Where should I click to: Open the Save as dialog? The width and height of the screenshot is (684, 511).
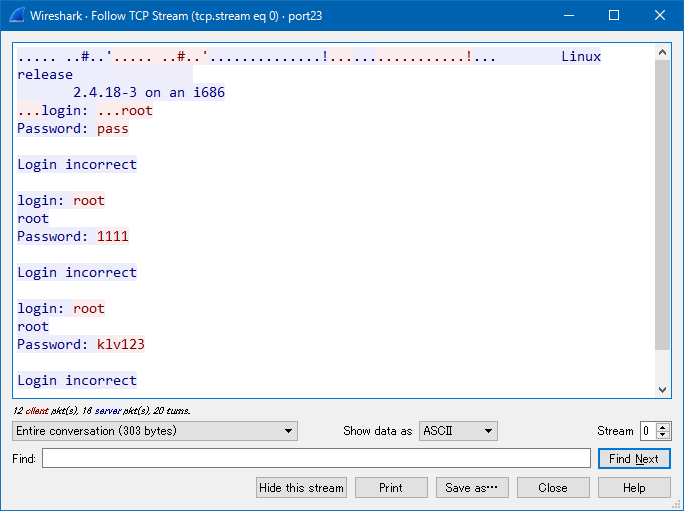(472, 488)
